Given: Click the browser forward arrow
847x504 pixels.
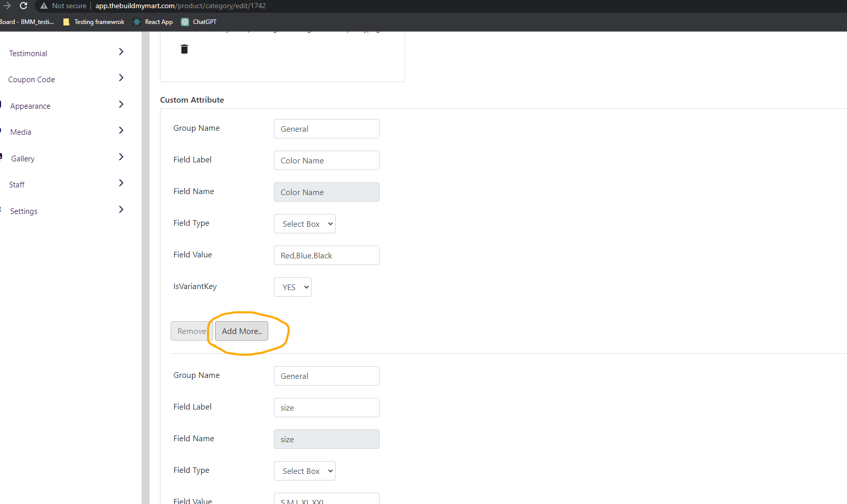Looking at the screenshot, I should tap(7, 6).
